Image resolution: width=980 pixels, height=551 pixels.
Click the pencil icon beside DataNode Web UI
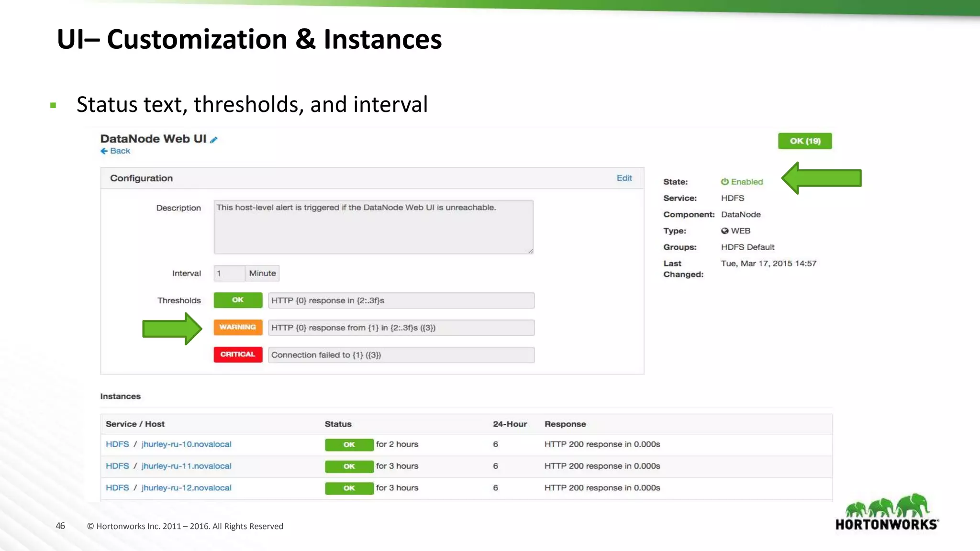pyautogui.click(x=214, y=140)
